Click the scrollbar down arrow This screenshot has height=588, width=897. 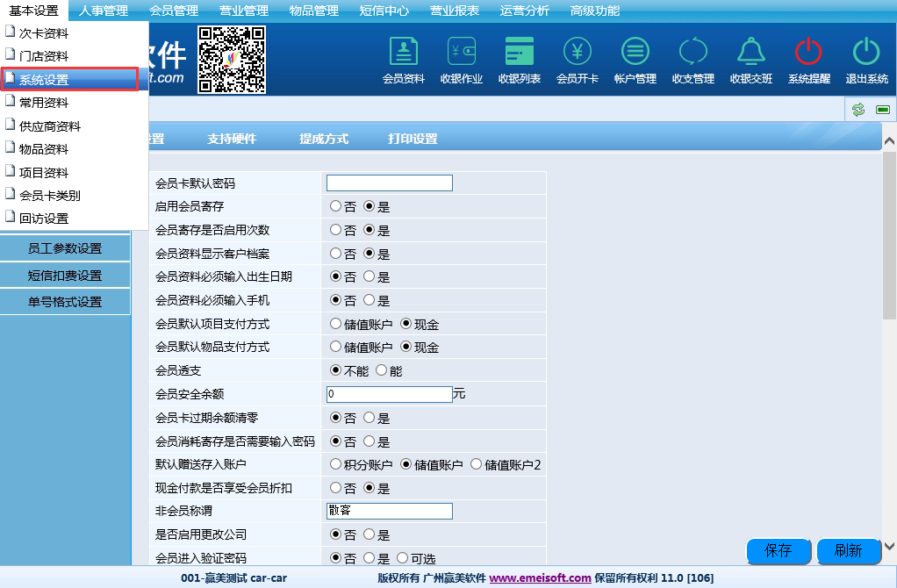click(889, 545)
